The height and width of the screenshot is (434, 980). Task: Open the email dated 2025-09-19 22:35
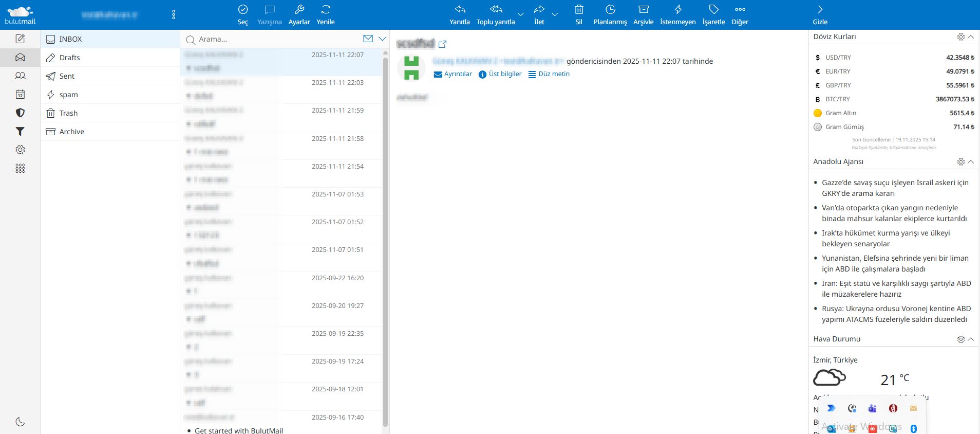tap(281, 340)
